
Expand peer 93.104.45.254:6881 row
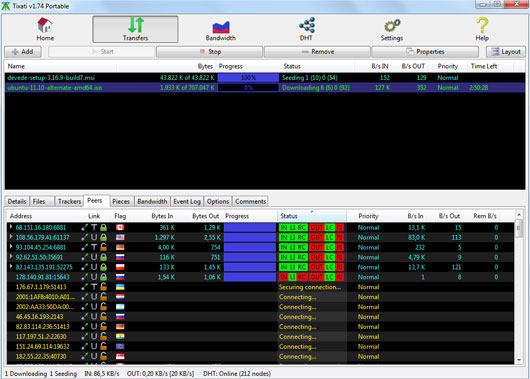coord(11,247)
